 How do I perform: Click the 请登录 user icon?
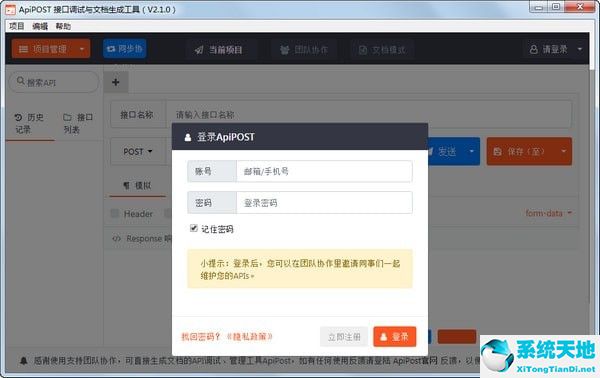click(x=533, y=49)
